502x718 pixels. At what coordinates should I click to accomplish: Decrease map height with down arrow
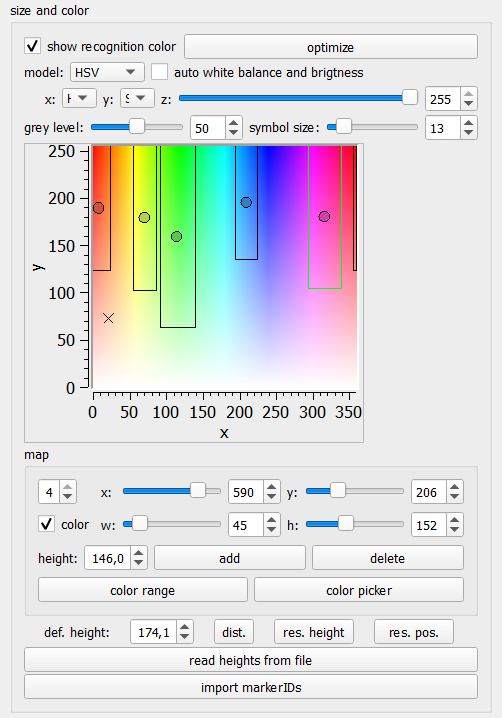139,563
